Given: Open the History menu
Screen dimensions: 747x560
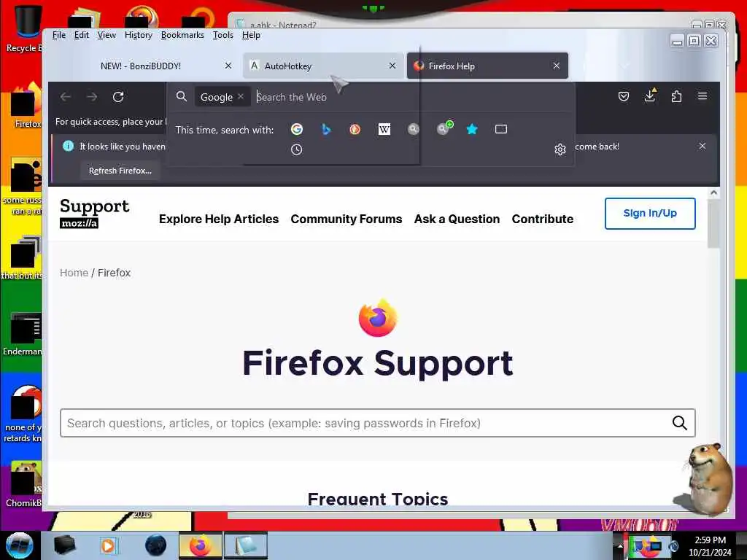Looking at the screenshot, I should (138, 35).
